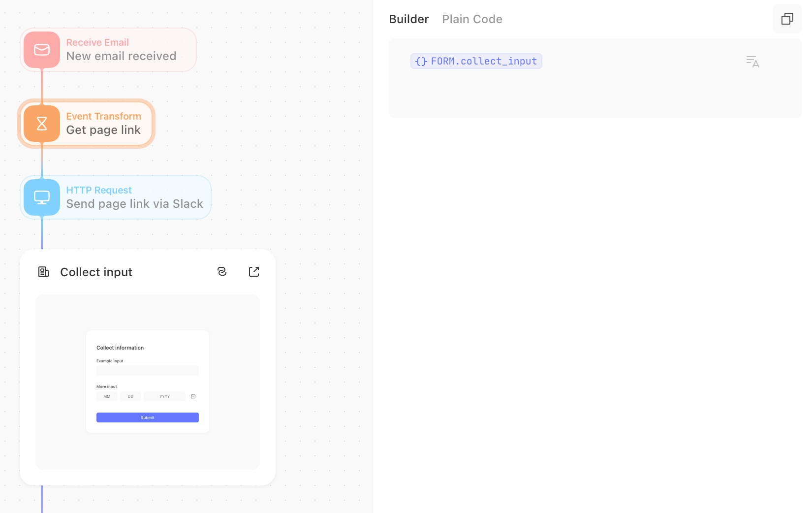Click the Example input text field

click(148, 371)
